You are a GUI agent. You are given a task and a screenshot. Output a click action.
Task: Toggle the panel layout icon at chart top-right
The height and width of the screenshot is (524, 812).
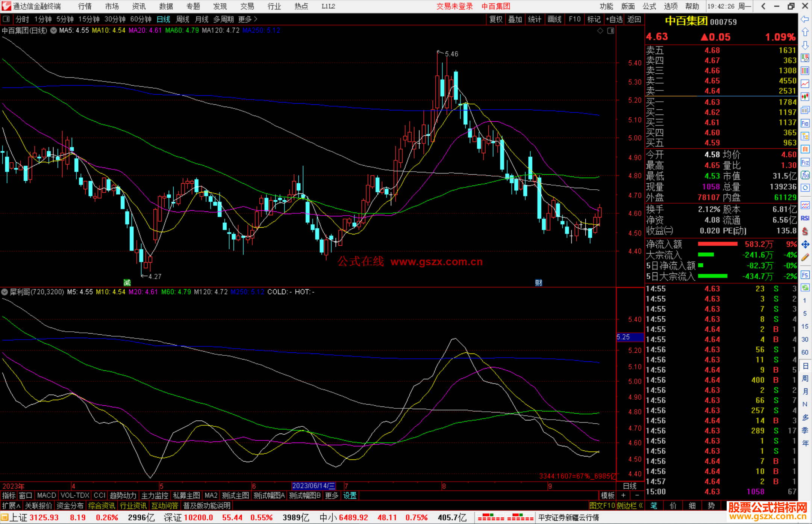tap(611, 30)
